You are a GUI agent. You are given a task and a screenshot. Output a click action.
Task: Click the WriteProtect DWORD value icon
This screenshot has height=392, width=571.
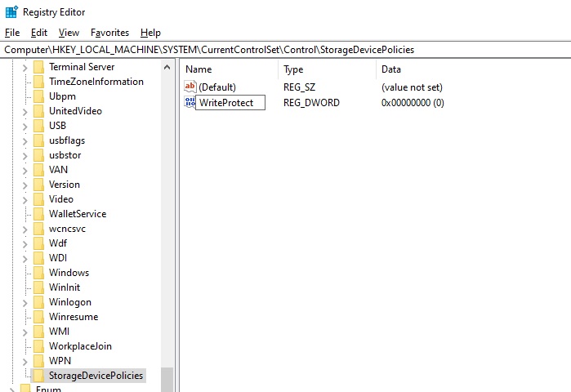[x=190, y=102]
